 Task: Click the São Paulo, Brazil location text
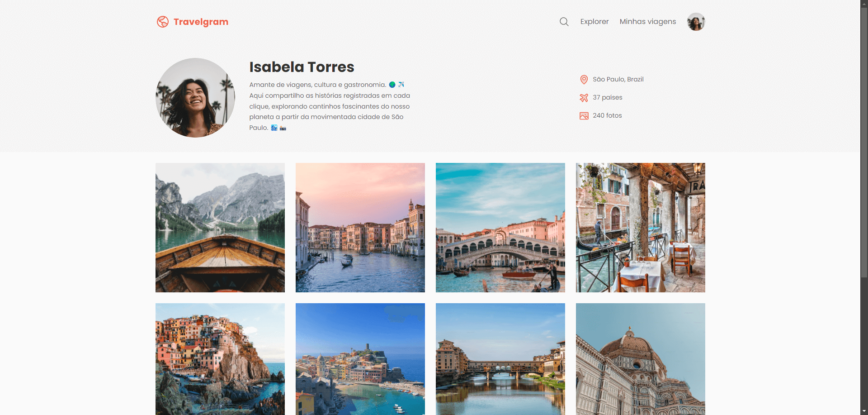tap(618, 80)
